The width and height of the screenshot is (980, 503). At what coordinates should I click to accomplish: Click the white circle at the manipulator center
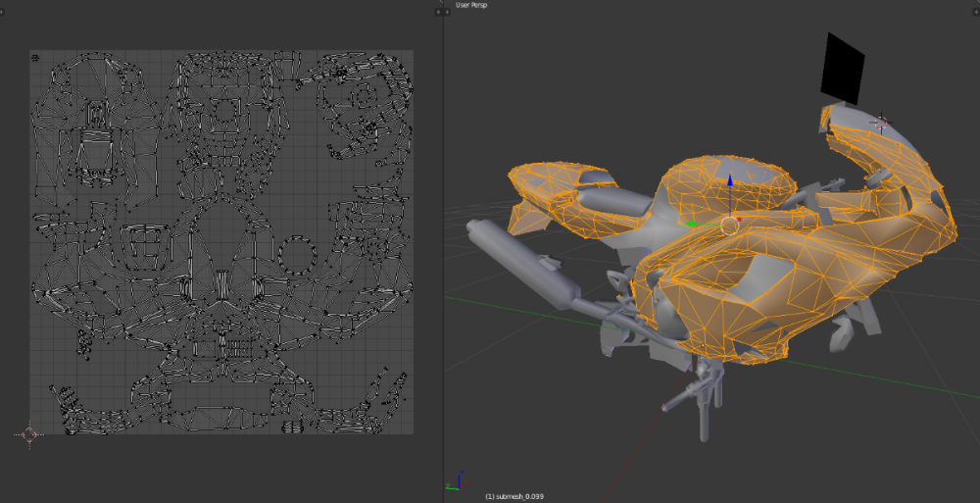coord(729,226)
